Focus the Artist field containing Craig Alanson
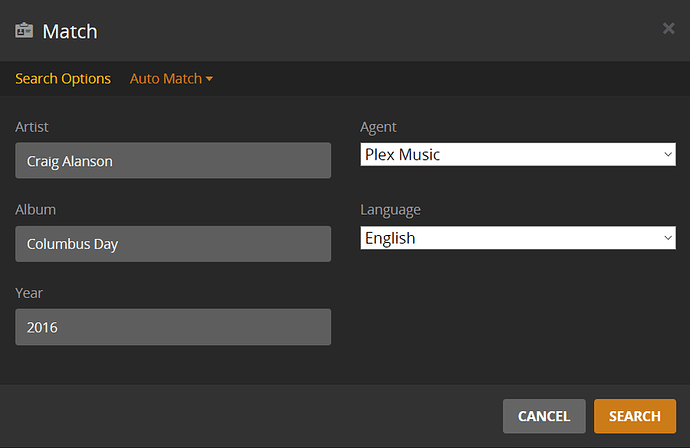690x448 pixels. pos(173,160)
